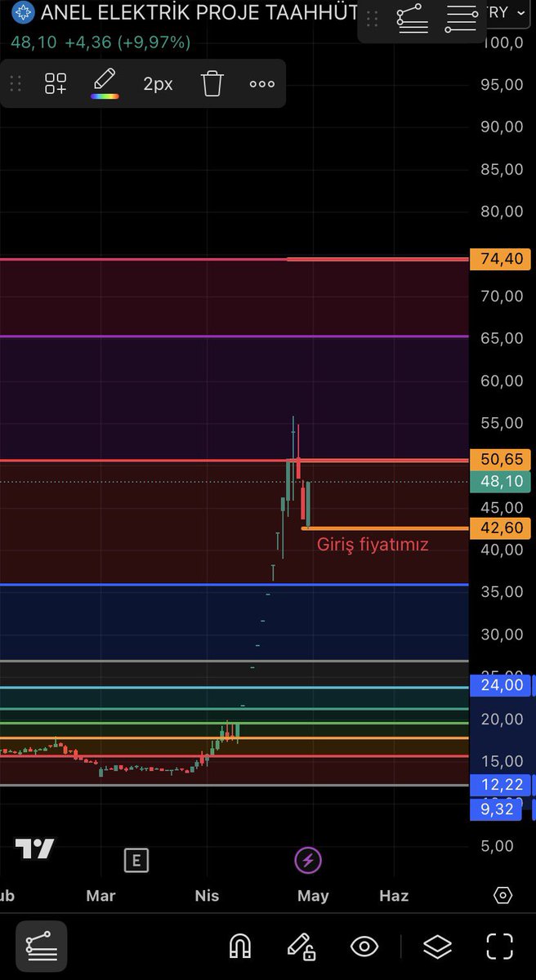The height and width of the screenshot is (980, 536).
Task: Select the trend line with levels tool
Action: click(x=412, y=19)
